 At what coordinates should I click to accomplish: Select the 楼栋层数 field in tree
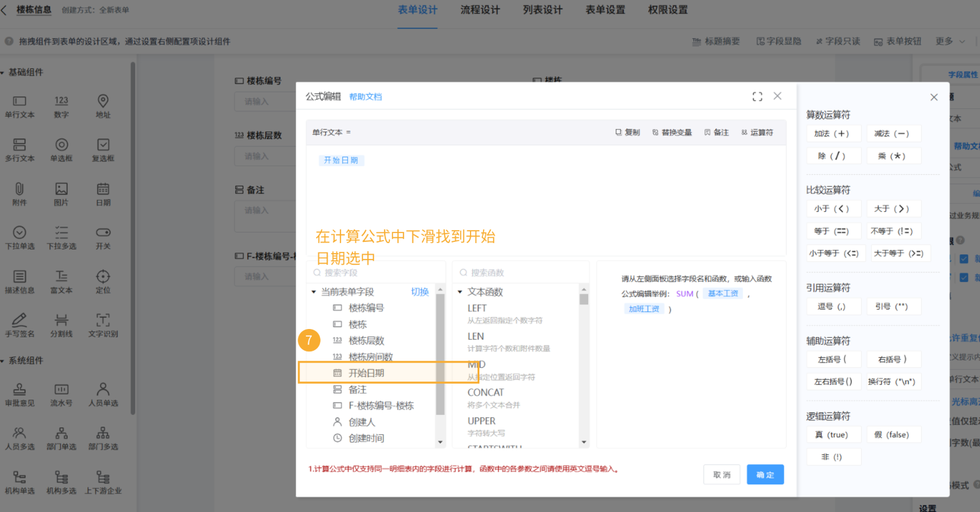[366, 340]
